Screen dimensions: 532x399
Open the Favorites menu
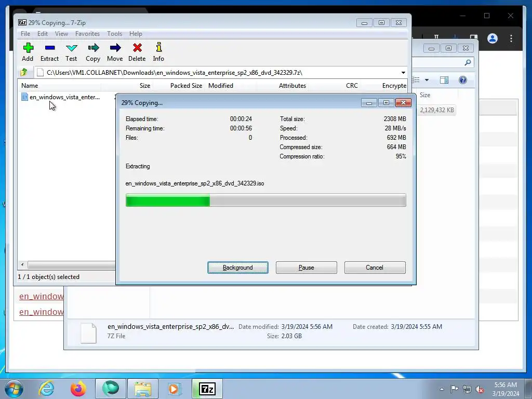coord(87,34)
